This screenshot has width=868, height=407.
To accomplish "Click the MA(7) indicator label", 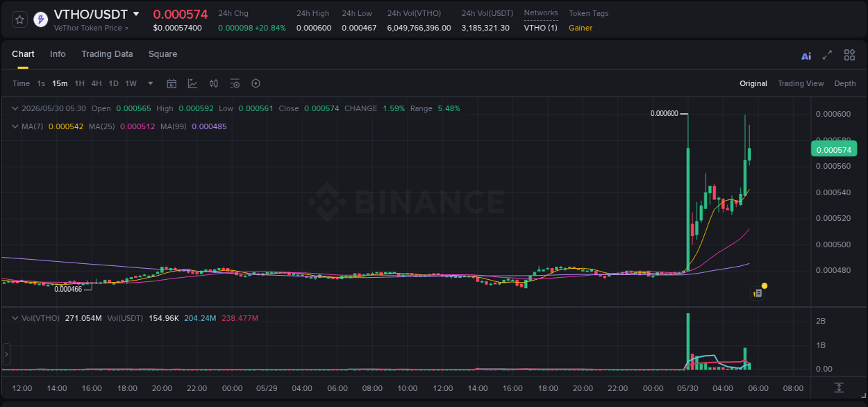I will (33, 126).
